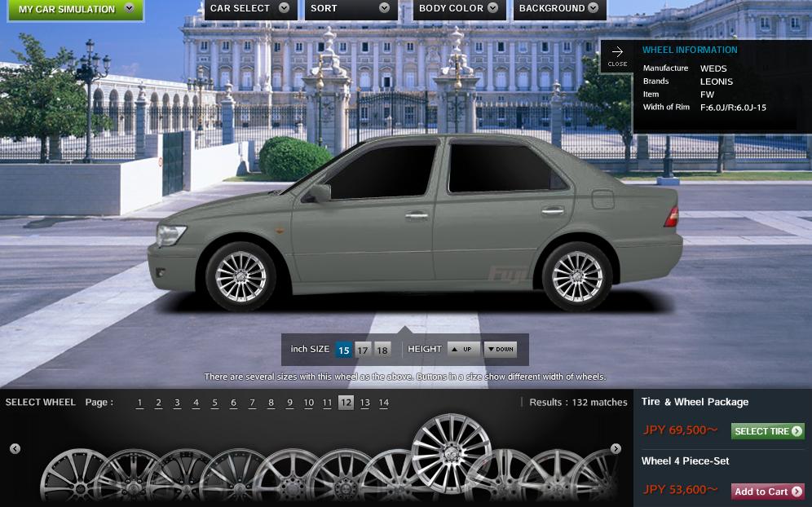The image size is (812, 507).
Task: Go to wheel page 14
Action: pyautogui.click(x=383, y=403)
